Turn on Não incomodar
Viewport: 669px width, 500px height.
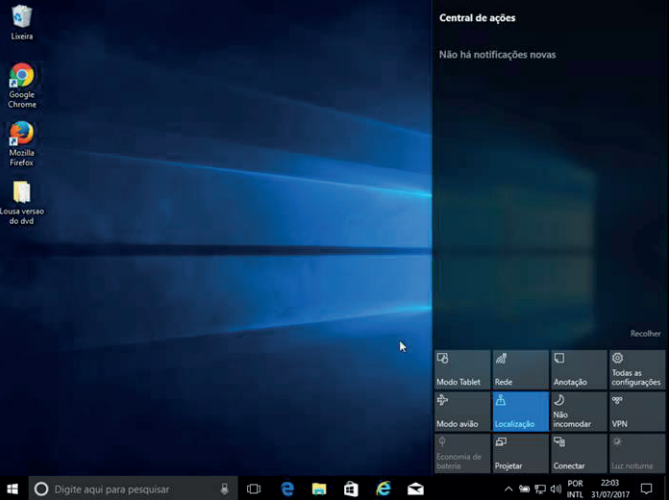pyautogui.click(x=578, y=411)
